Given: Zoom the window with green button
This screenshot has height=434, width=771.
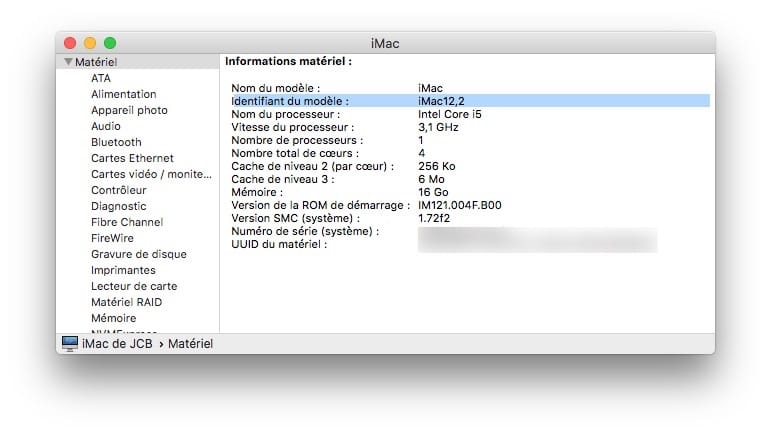Looking at the screenshot, I should point(110,43).
